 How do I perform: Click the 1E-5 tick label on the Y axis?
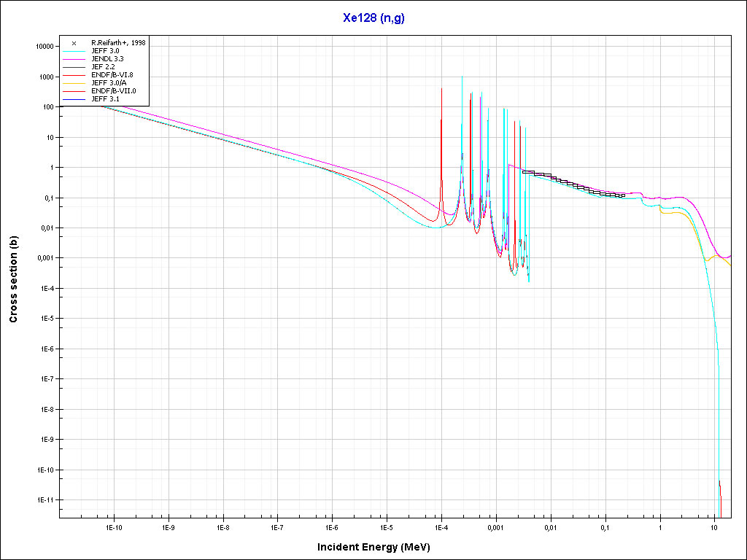point(47,319)
